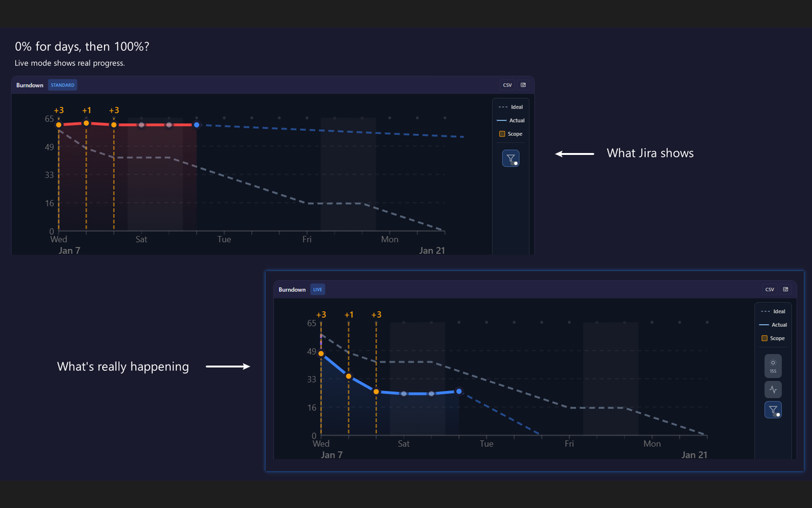Image resolution: width=812 pixels, height=508 pixels.
Task: Select the blue data point ending the red line
Action: coord(196,124)
